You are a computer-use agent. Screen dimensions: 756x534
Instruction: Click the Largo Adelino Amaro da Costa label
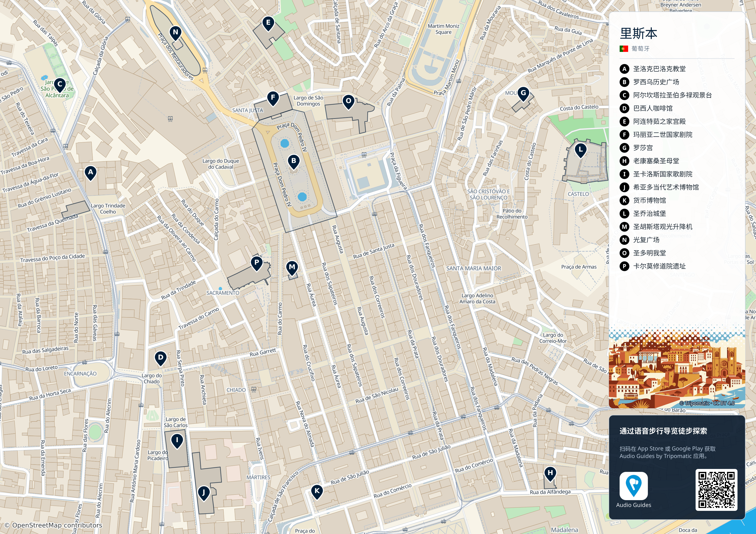point(477,298)
